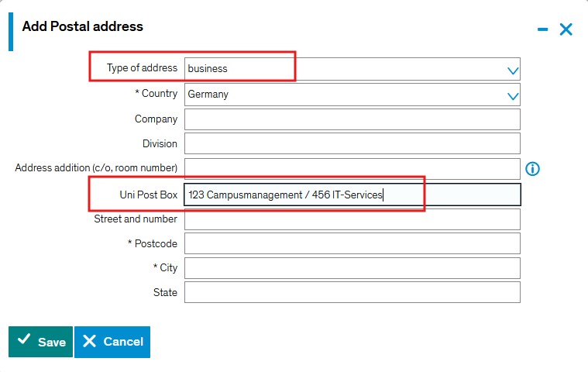Minimize the Add Postal address dialog
Image resolution: width=588 pixels, height=372 pixels.
coord(542,29)
